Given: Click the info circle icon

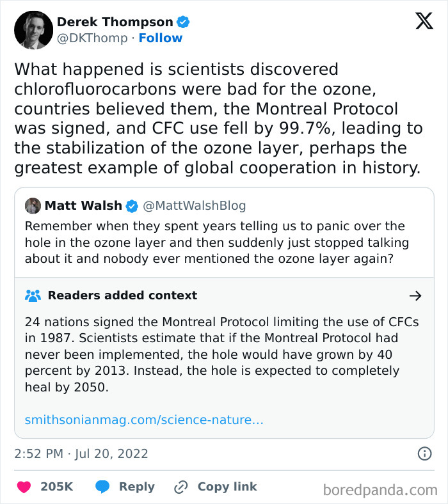Looking at the screenshot, I should [424, 453].
